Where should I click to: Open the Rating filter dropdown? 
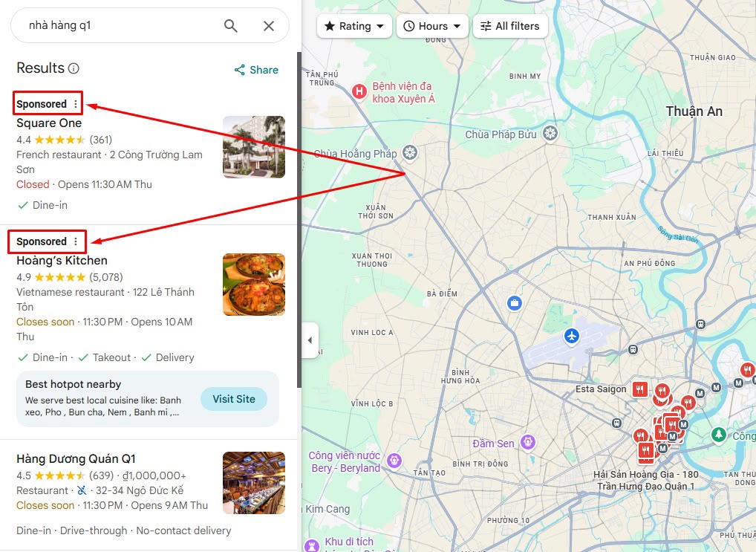click(354, 26)
